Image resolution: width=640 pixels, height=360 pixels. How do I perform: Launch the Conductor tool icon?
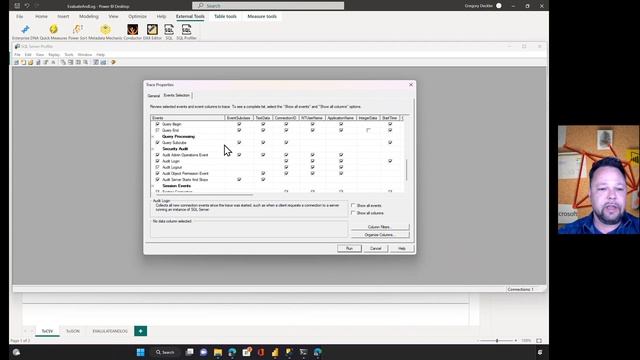[133, 32]
